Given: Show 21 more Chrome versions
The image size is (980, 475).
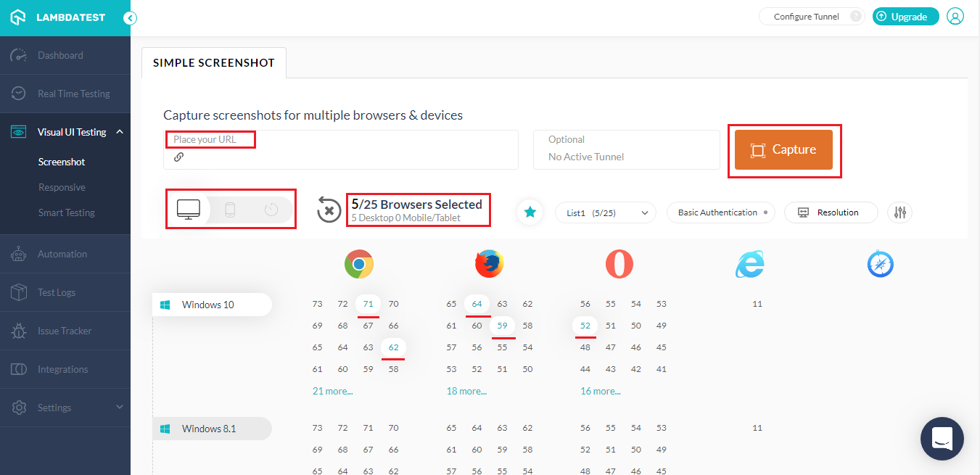Looking at the screenshot, I should (332, 390).
